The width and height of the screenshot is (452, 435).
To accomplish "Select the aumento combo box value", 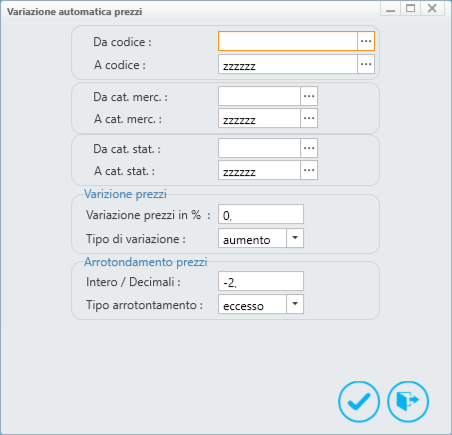I will click(252, 238).
